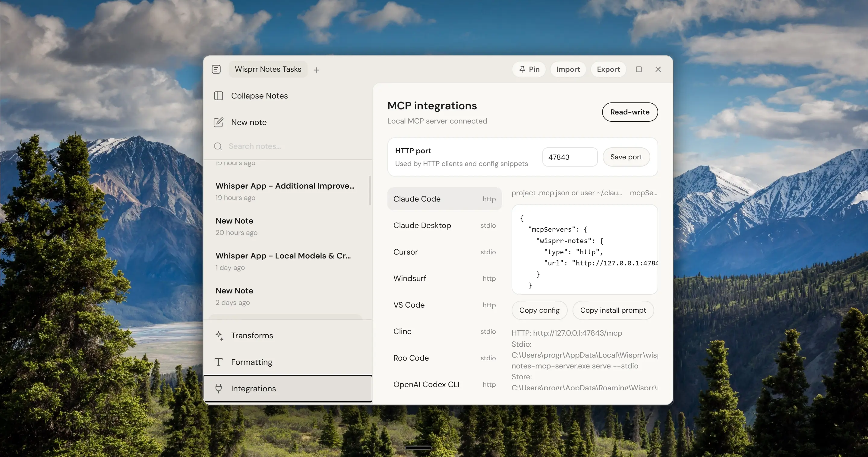Close the Wisprr Notes window
Image resolution: width=868 pixels, height=457 pixels.
[x=658, y=69]
